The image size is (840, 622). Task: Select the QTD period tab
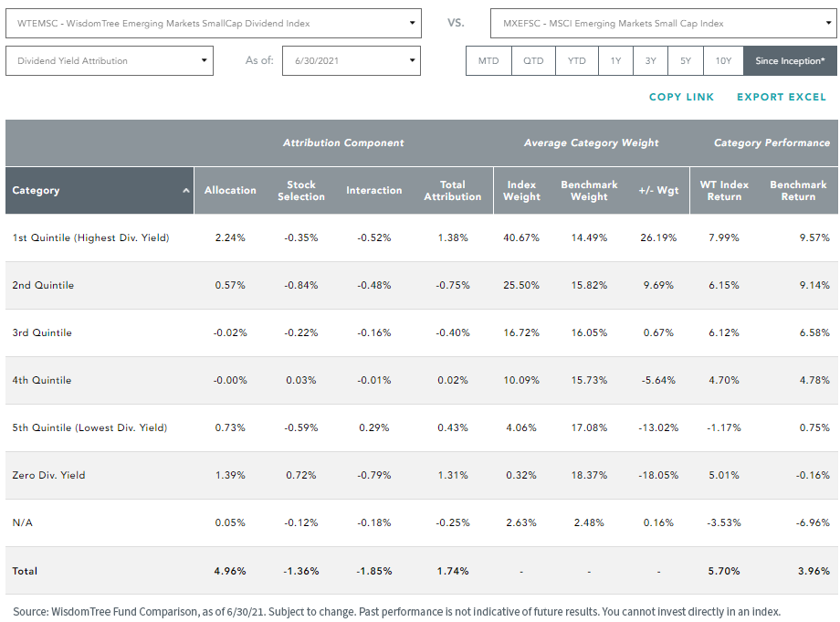pos(533,60)
